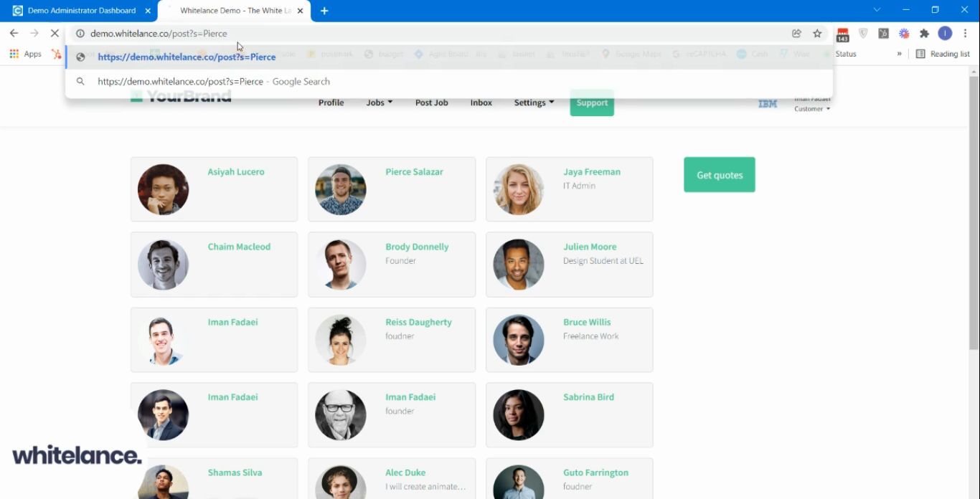980x499 pixels.
Task: Click Jaya Freeman's profile photo
Action: (519, 189)
